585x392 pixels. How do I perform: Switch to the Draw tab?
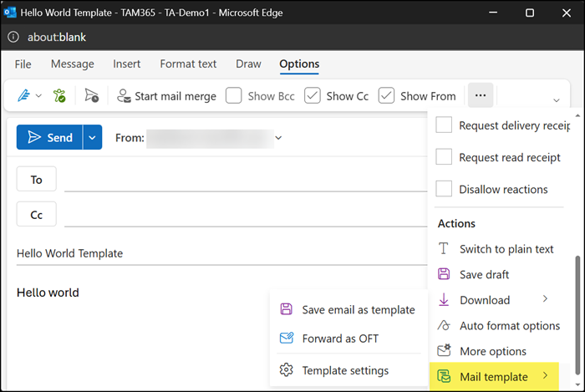point(248,64)
